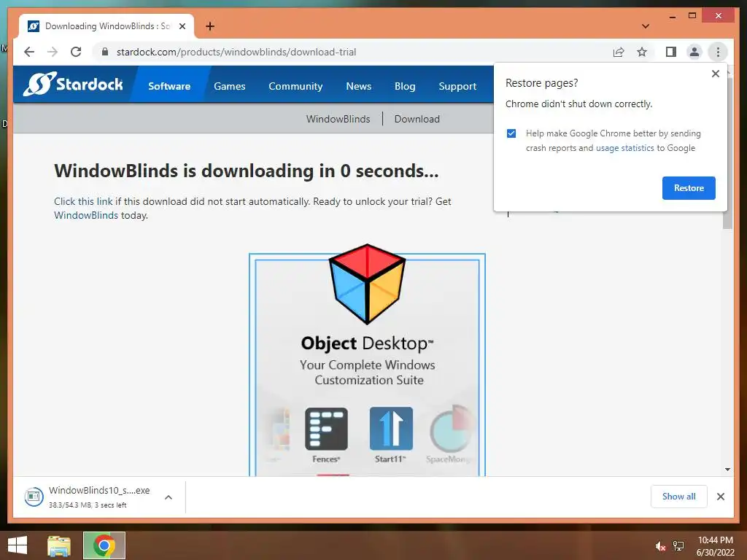Image resolution: width=747 pixels, height=560 pixels.
Task: Open the Chrome profile avatar
Action: (x=694, y=52)
